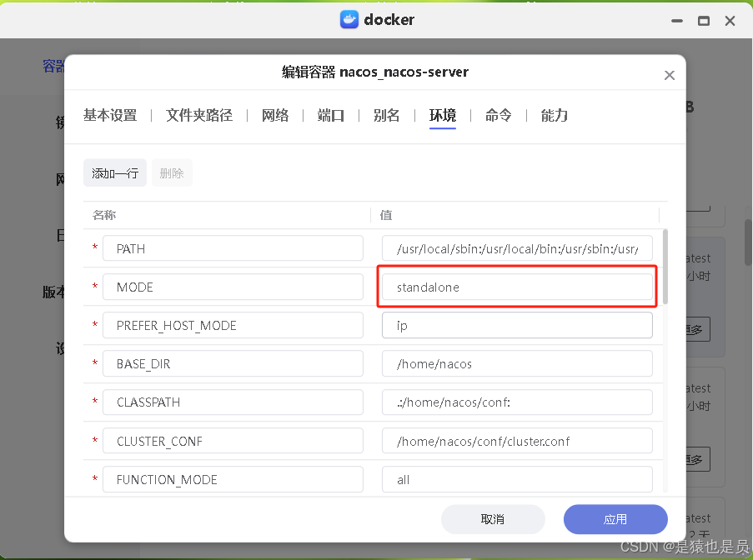Switch to the 能力 tab
This screenshot has width=753, height=560.
click(555, 115)
